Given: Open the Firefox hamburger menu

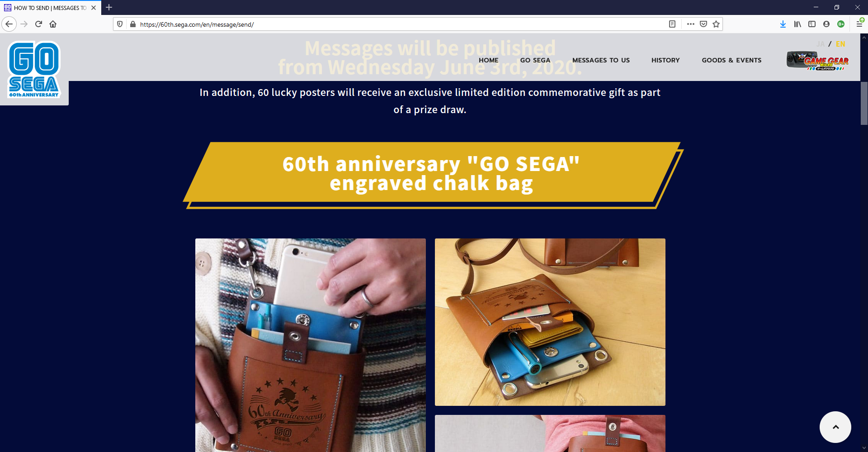Looking at the screenshot, I should pyautogui.click(x=859, y=24).
